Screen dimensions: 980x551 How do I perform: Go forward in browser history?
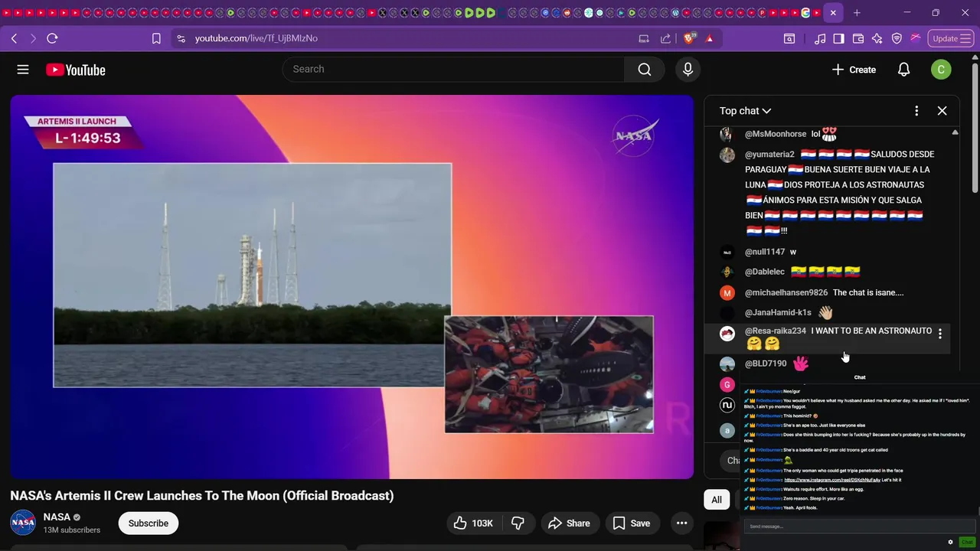(x=33, y=38)
